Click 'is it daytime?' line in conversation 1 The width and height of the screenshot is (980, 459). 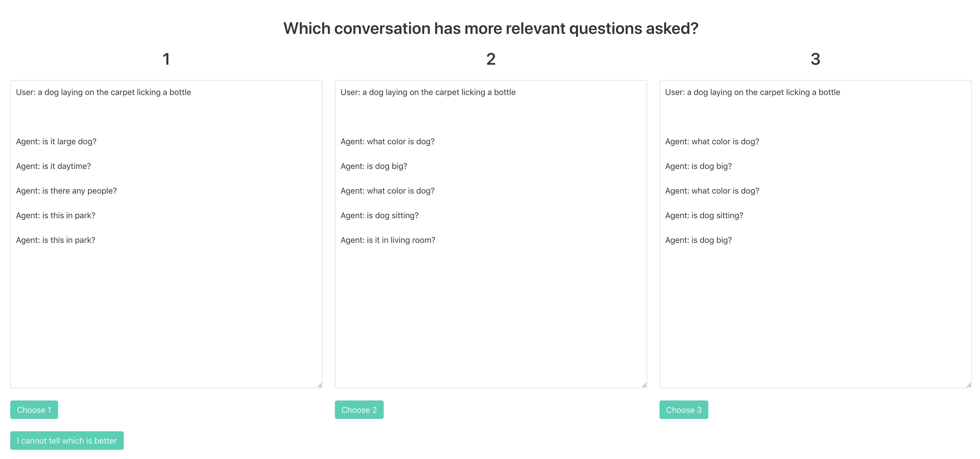[x=54, y=166]
